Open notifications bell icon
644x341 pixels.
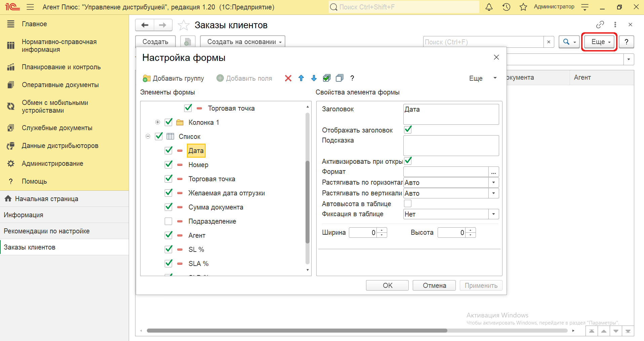(489, 7)
